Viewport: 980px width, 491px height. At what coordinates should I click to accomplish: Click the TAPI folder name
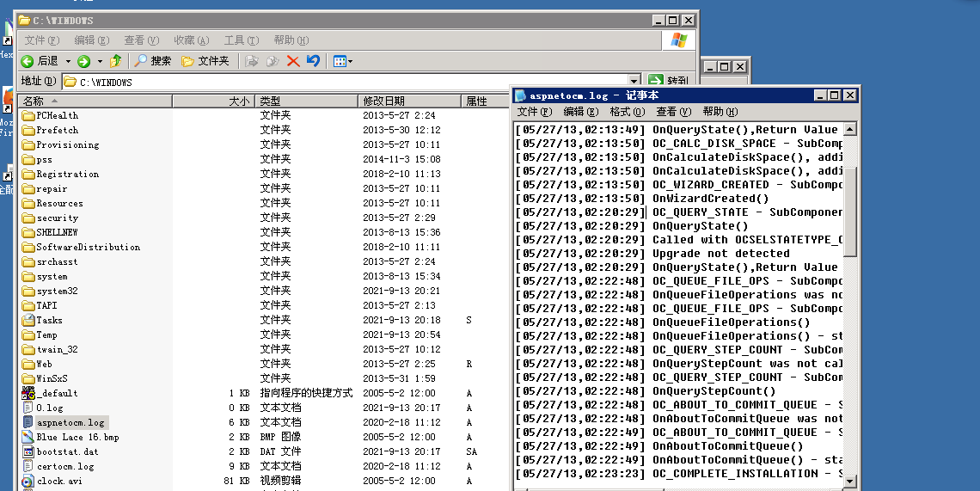point(47,305)
